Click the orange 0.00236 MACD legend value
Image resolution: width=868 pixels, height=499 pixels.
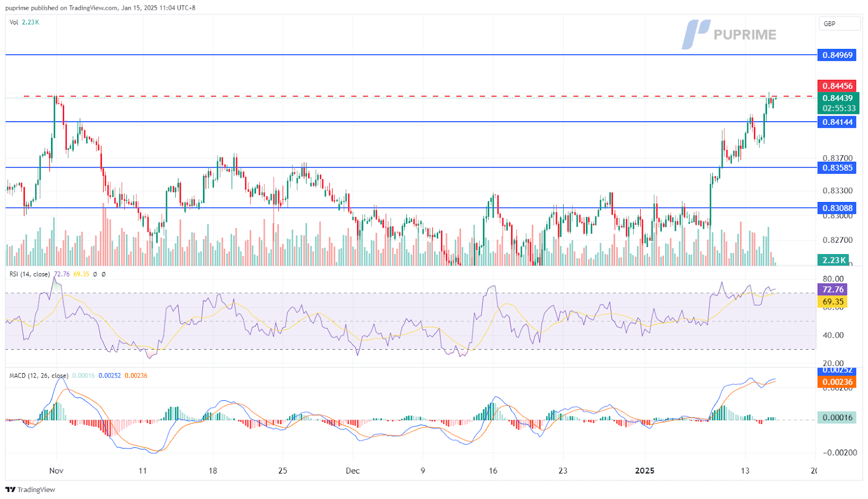pyautogui.click(x=136, y=376)
